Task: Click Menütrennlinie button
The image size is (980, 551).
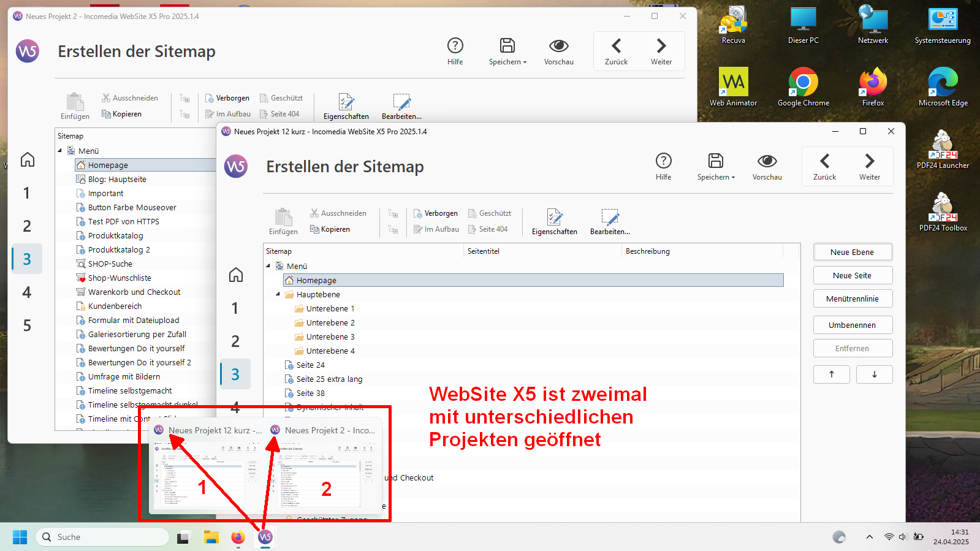Action: tap(853, 298)
